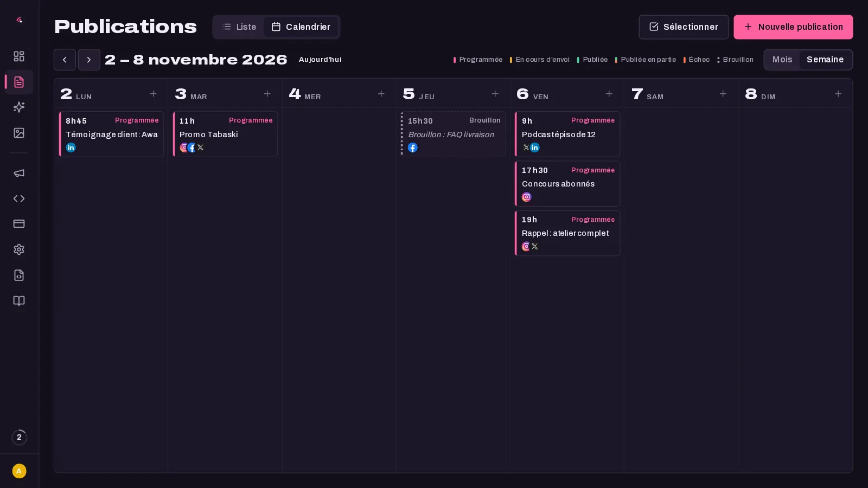This screenshot has width=868, height=488.
Task: Add a publication on Sunday 8
Action: coord(838,94)
